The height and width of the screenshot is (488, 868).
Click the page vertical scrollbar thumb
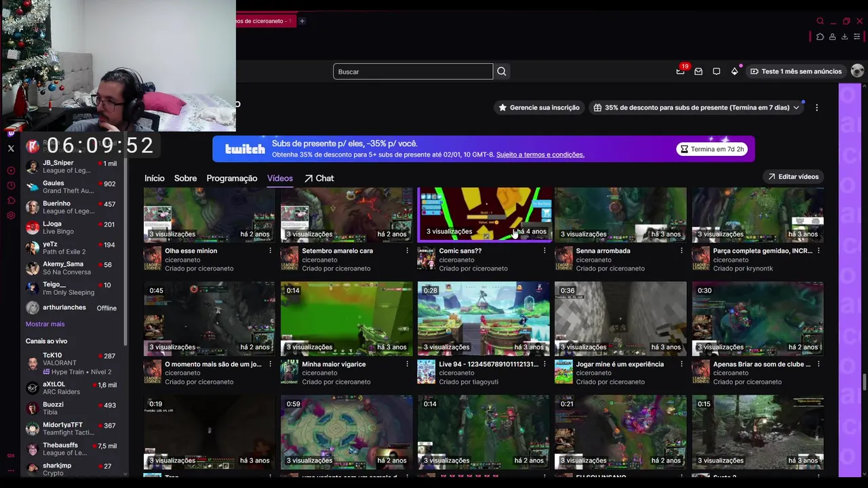[x=864, y=382]
